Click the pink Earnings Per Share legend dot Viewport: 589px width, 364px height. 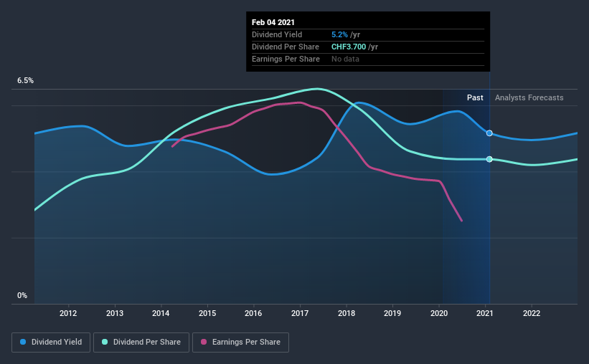click(204, 342)
